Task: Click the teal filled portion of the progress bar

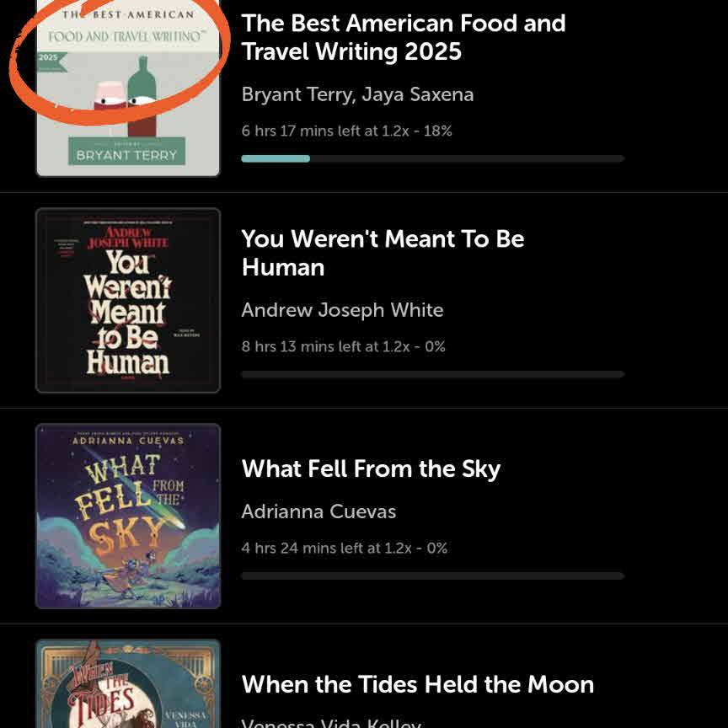Action: (x=275, y=158)
